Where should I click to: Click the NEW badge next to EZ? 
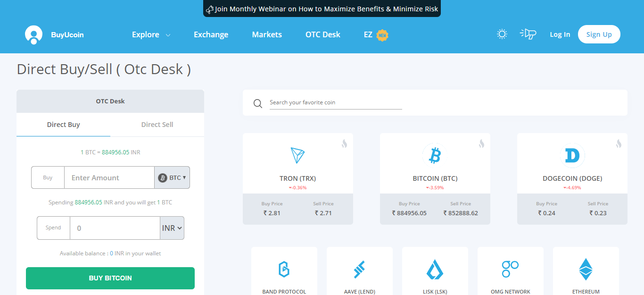[382, 35]
